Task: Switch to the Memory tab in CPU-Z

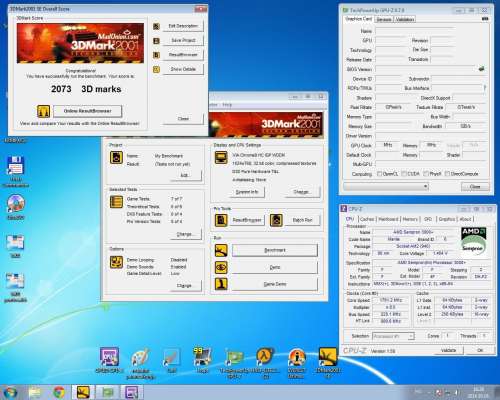Action: [x=410, y=219]
